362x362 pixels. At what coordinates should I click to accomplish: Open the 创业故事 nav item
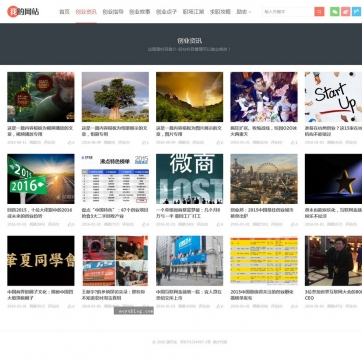[x=139, y=12]
